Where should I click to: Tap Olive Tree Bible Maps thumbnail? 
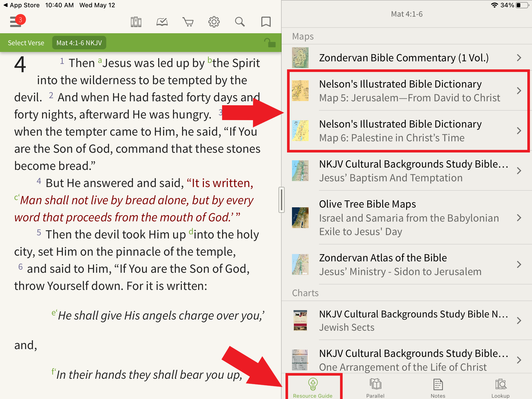[x=300, y=218]
